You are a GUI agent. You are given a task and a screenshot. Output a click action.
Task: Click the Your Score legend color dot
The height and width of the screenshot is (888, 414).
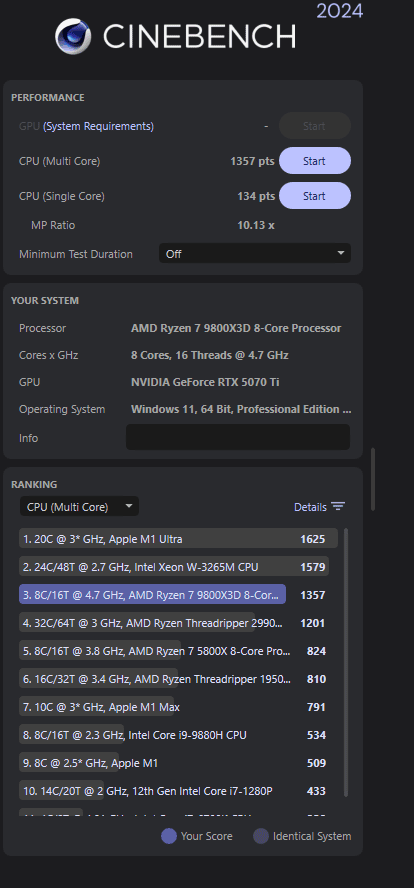(169, 836)
